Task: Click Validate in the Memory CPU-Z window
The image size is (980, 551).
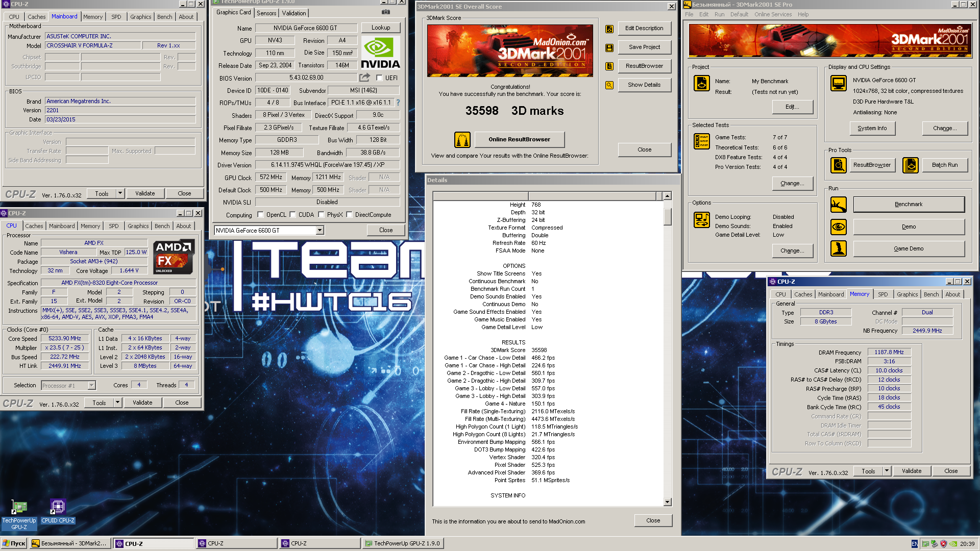Action: 912,471
